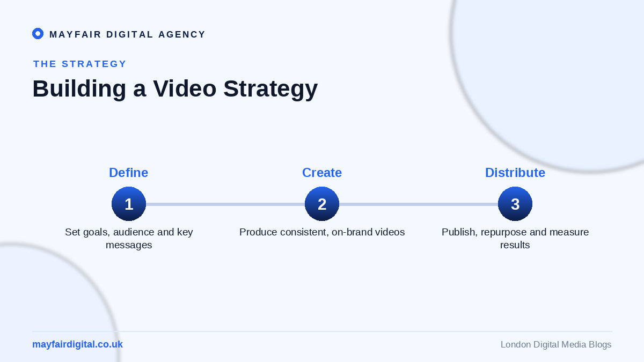This screenshot has width=644, height=362.
Task: Click 'Set goals, audience and key messages' text
Action: [129, 239]
